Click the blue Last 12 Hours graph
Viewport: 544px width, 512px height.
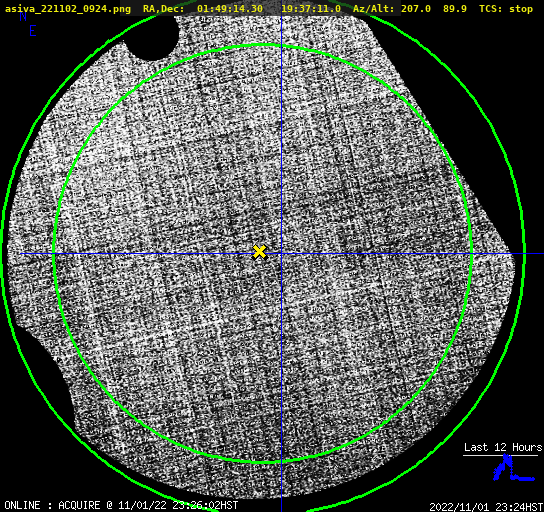(x=514, y=468)
